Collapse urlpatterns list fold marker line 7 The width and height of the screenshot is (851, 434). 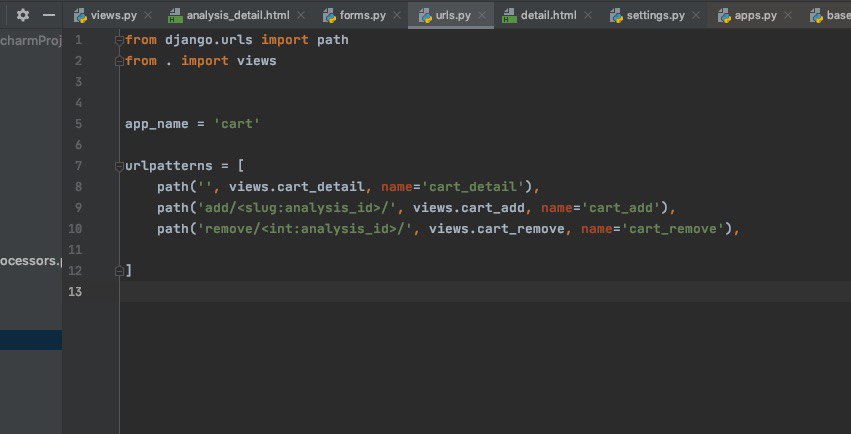tap(119, 166)
